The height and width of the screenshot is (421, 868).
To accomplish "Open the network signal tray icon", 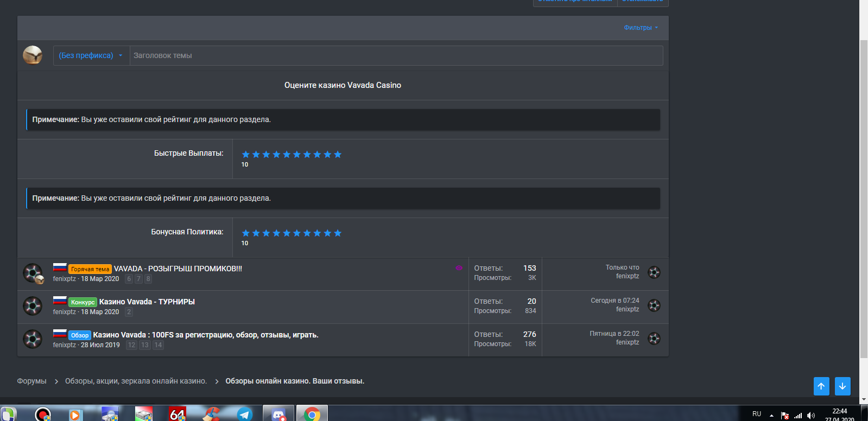I will (x=798, y=416).
